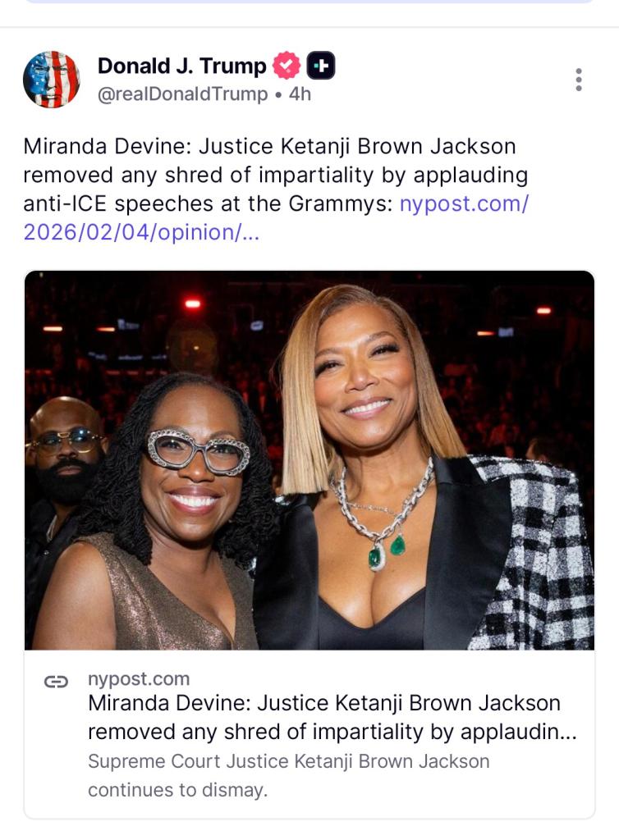Open the article preview photo
Viewport: 619px width, 840px height.
point(309,460)
